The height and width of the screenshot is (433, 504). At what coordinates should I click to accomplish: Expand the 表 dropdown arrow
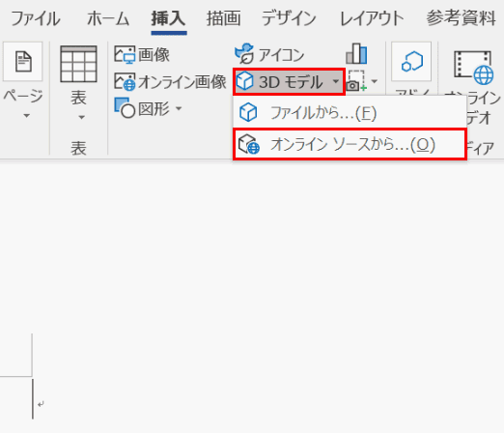tap(81, 118)
